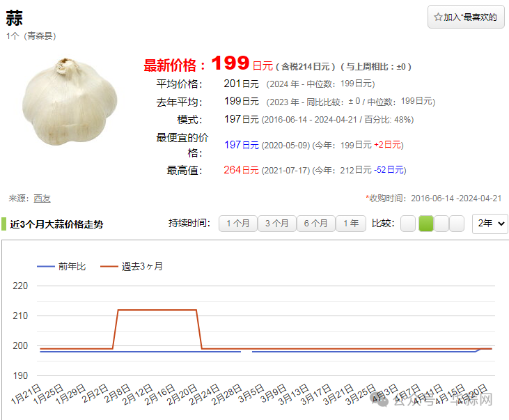Toggle the first white comparison box
The width and height of the screenshot is (509, 420).
[x=408, y=224]
